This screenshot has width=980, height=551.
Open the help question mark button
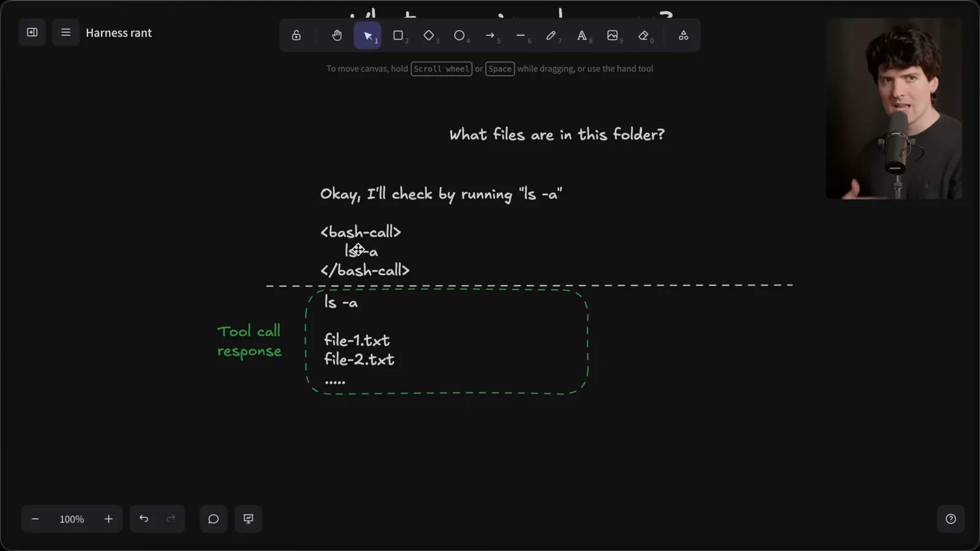click(x=951, y=519)
